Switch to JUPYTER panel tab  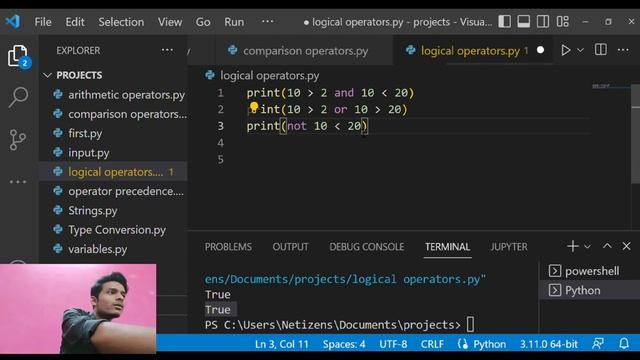(x=509, y=247)
